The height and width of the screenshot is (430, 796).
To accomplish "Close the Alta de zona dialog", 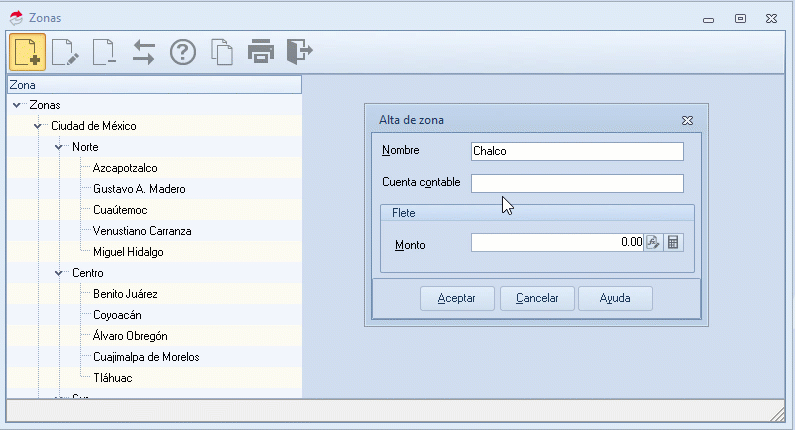I will click(x=688, y=120).
